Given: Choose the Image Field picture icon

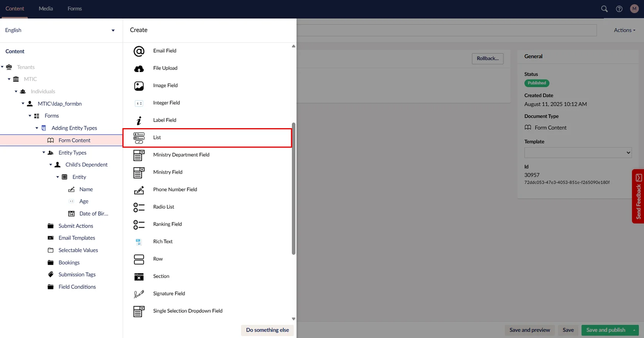Looking at the screenshot, I should [x=139, y=86].
